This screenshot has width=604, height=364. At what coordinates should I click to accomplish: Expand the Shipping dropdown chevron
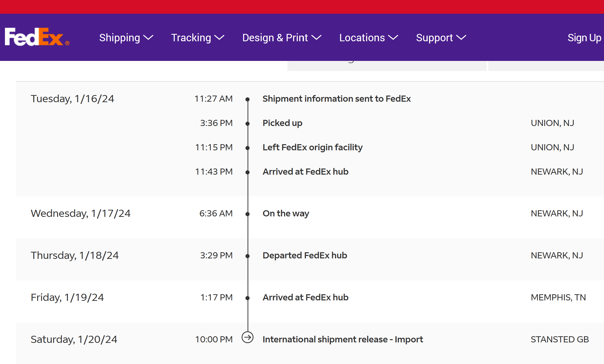tap(148, 38)
